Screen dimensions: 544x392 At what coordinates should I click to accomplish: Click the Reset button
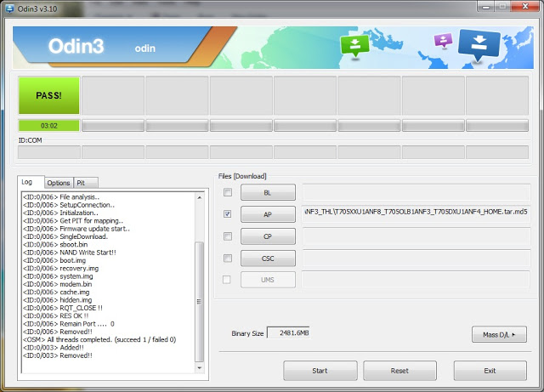coord(399,371)
